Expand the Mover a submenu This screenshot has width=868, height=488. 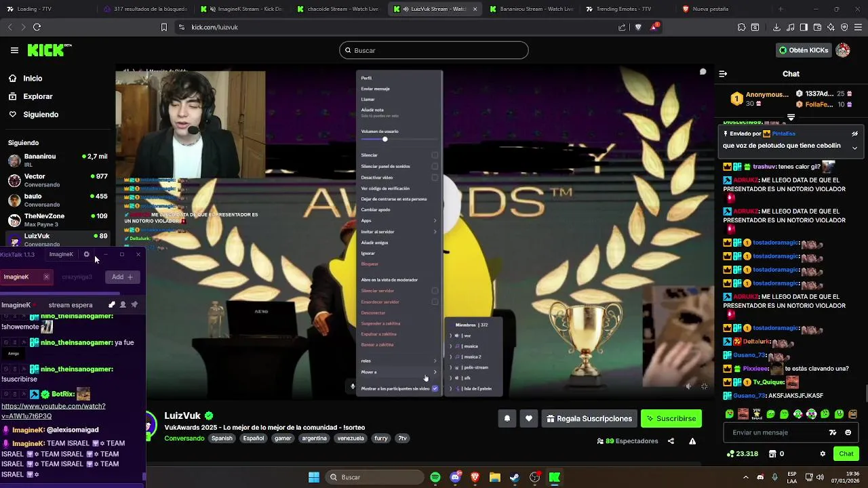[x=399, y=372]
